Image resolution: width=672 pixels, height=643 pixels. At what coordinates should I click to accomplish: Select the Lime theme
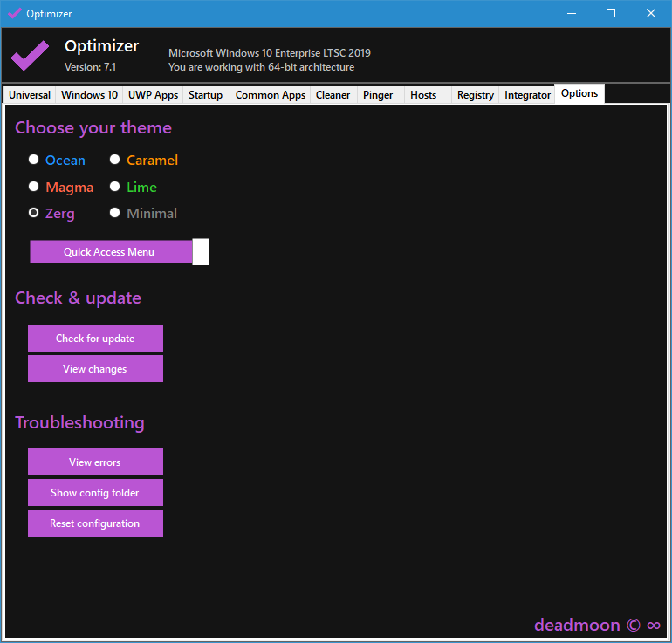pyautogui.click(x=115, y=187)
